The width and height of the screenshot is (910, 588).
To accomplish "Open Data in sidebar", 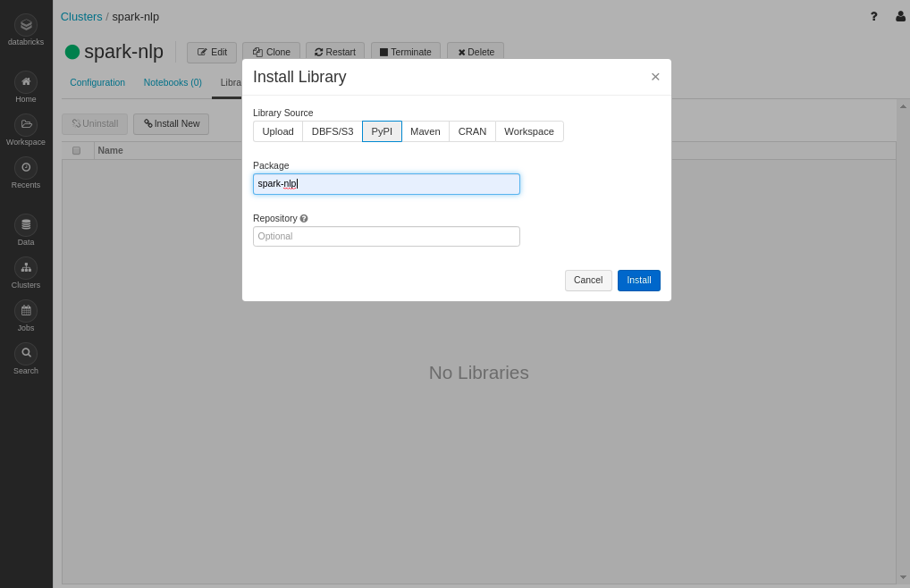I will point(26,231).
